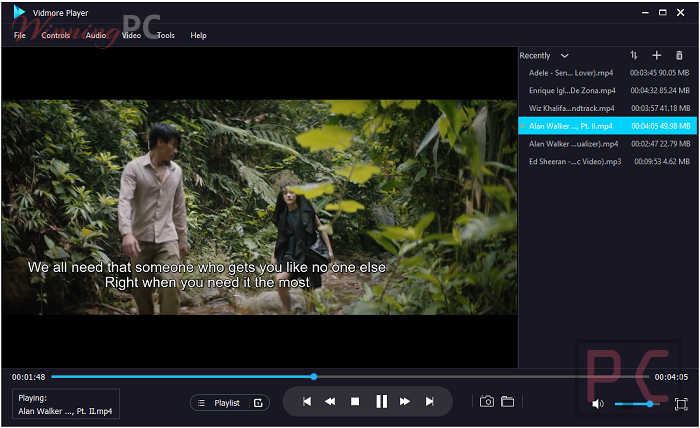Open the Audio menu
The width and height of the screenshot is (700, 428).
pos(96,35)
